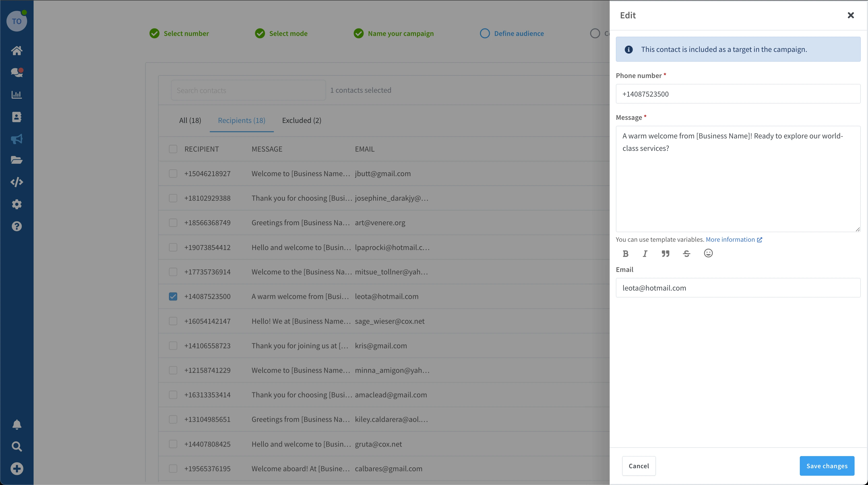
Task: Click the Cancel button
Action: (639, 466)
